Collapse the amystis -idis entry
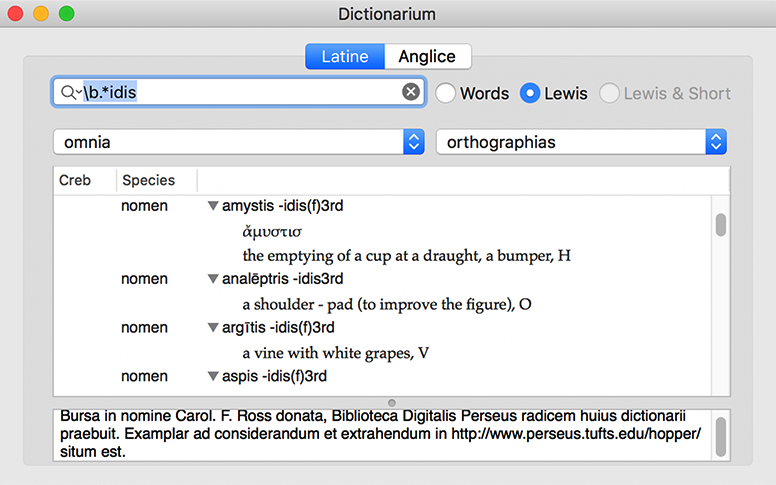Image resolution: width=776 pixels, height=485 pixels. 213,205
